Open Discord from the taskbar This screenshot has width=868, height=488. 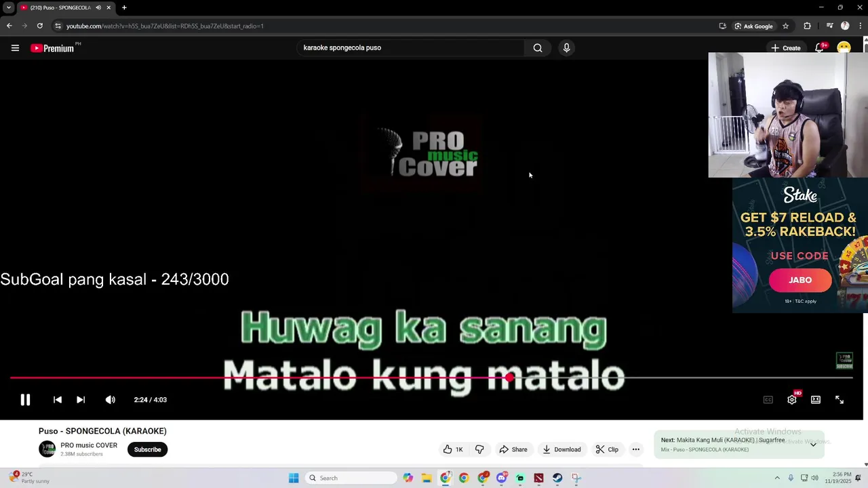coord(501,478)
